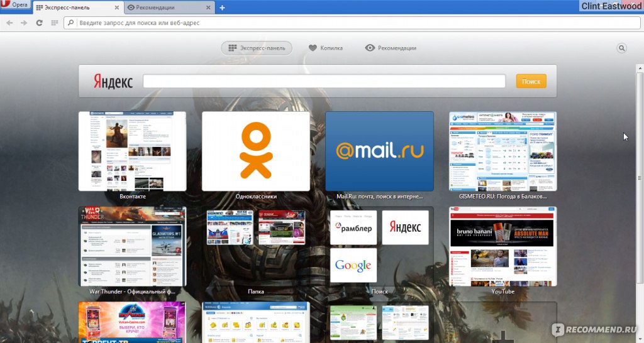
Task: Select the Экспресс-панель navigation button
Action: 257,48
